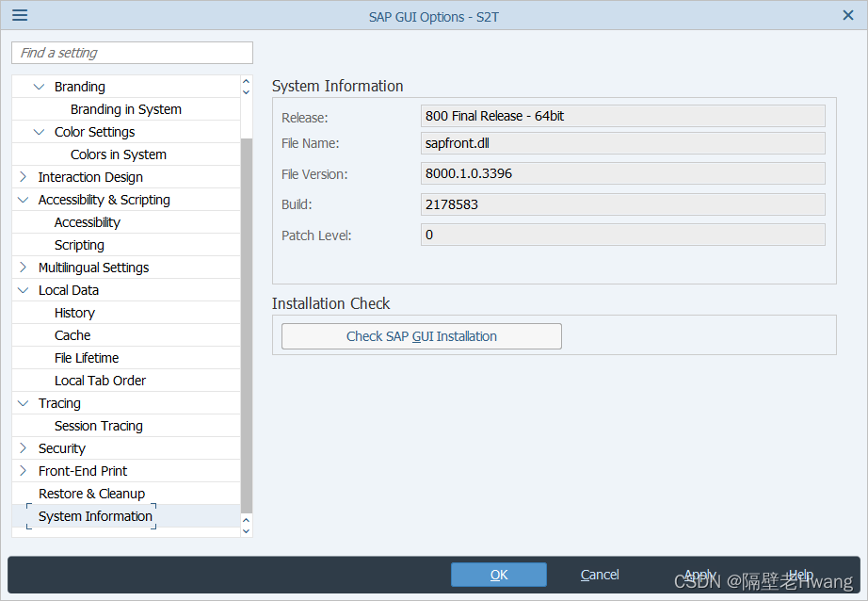Select Cache under Local Data
Viewport: 868px width, 601px height.
[x=72, y=335]
